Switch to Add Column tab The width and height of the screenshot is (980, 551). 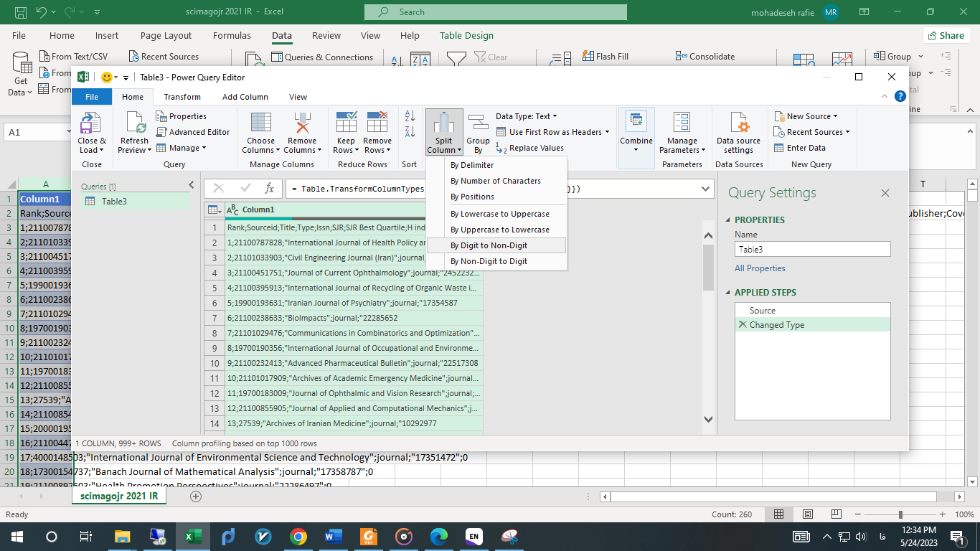coord(245,97)
